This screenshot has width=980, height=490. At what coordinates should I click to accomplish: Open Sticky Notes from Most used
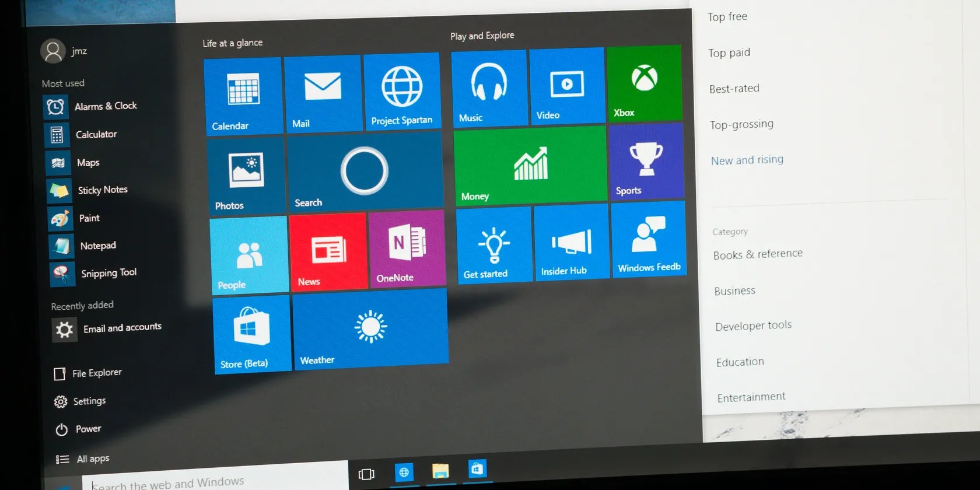[88, 190]
